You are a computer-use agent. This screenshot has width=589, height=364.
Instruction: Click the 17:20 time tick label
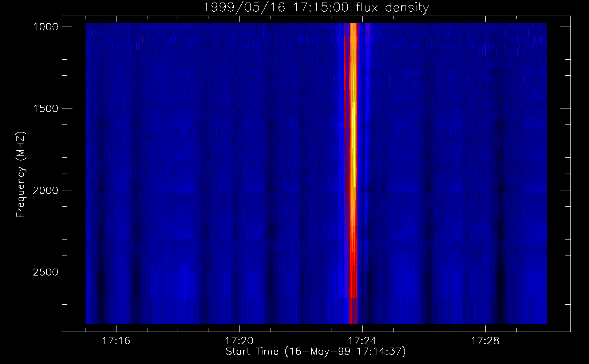click(239, 341)
